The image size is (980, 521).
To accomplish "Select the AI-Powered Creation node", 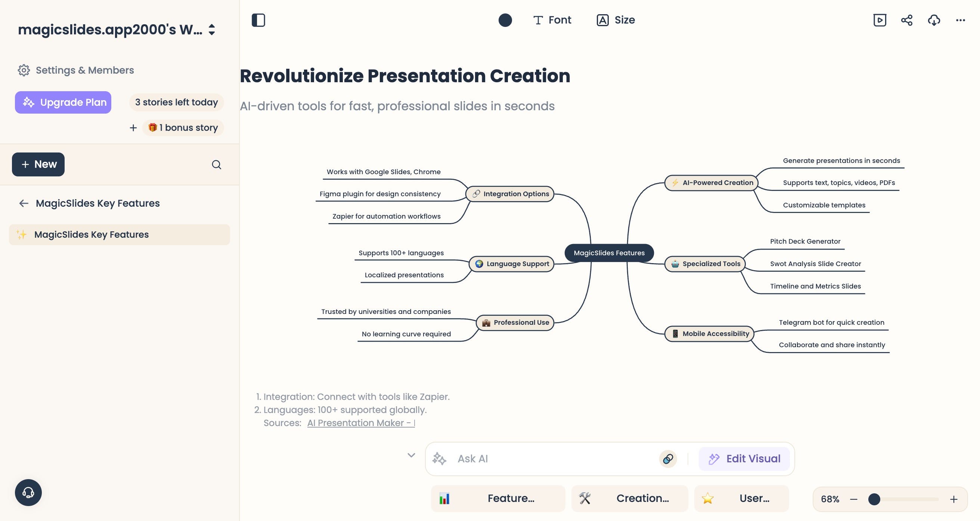I will point(711,182).
